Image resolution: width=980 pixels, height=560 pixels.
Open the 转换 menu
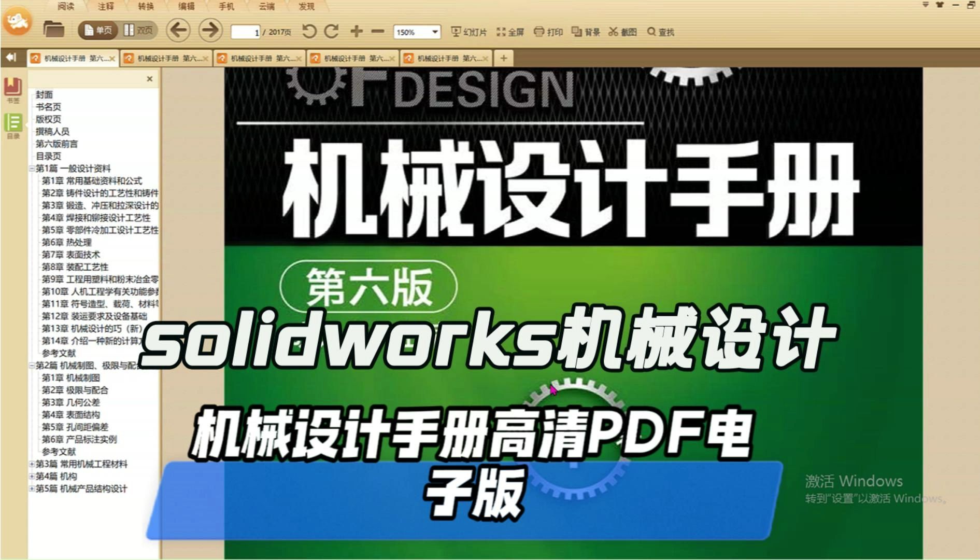pos(146,6)
